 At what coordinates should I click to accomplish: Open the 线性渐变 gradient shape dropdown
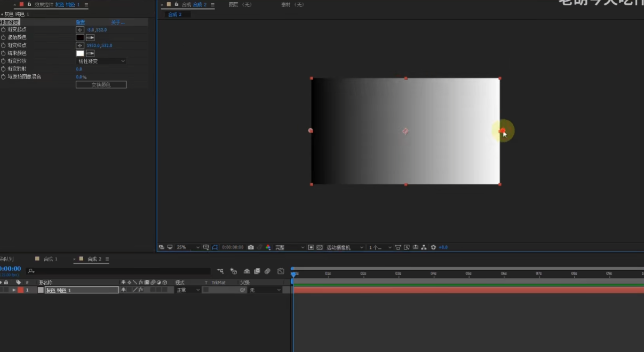pyautogui.click(x=101, y=61)
